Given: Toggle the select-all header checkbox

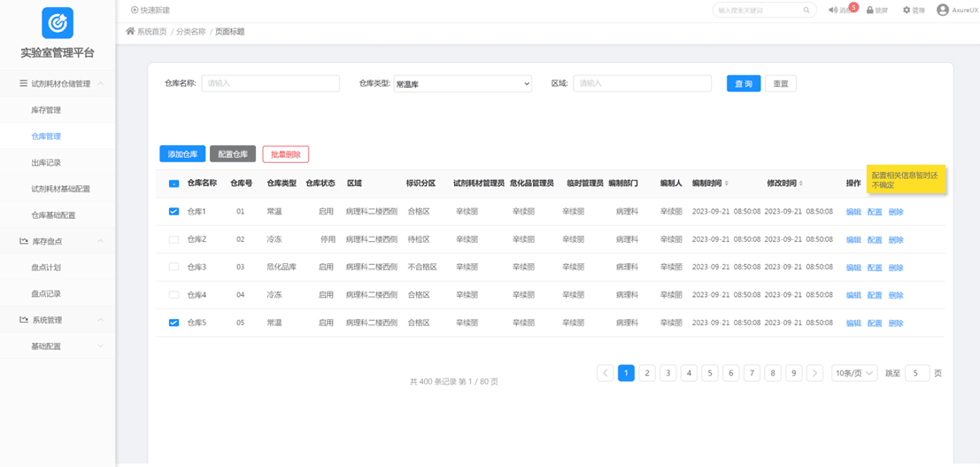Looking at the screenshot, I should coord(174,183).
